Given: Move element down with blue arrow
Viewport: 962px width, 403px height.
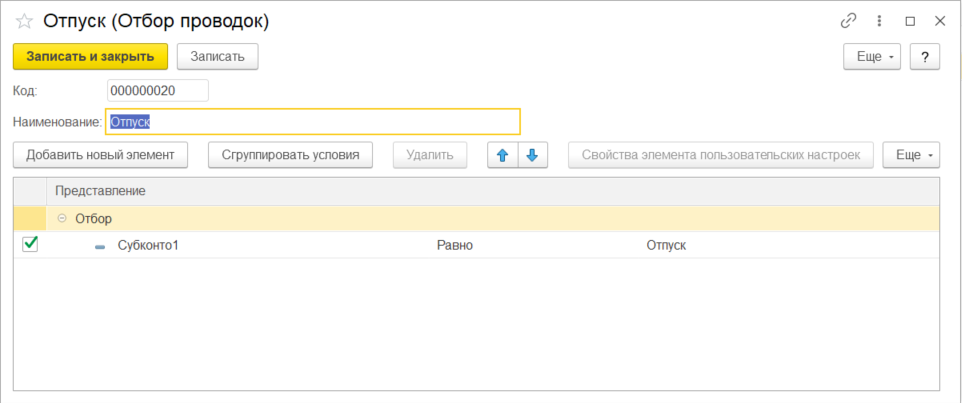Looking at the screenshot, I should [x=533, y=155].
